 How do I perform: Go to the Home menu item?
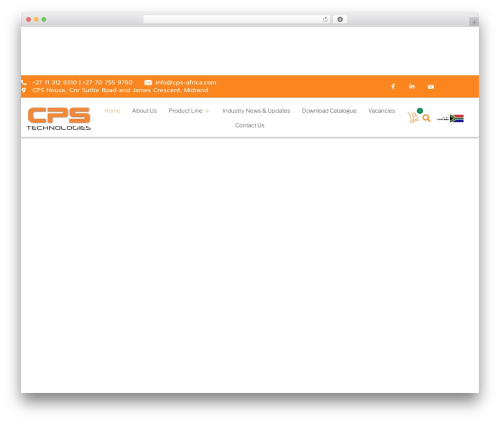tap(112, 111)
